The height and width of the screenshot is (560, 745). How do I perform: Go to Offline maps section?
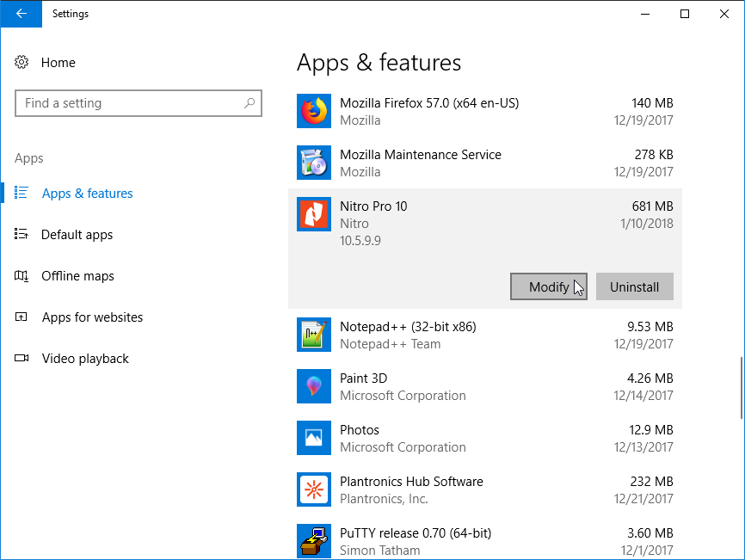(x=77, y=276)
